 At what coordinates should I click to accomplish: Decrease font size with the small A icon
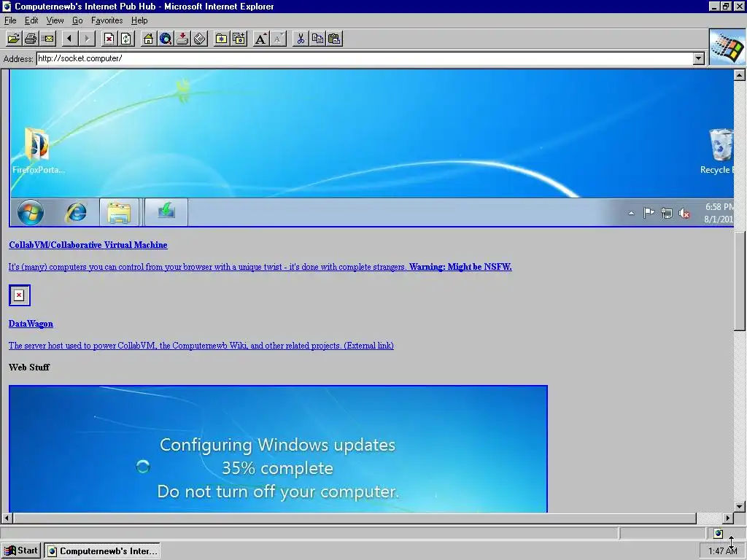coord(278,39)
